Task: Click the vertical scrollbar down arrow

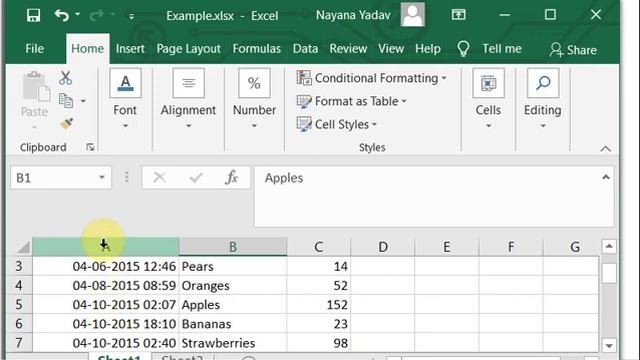Action: 609,346
